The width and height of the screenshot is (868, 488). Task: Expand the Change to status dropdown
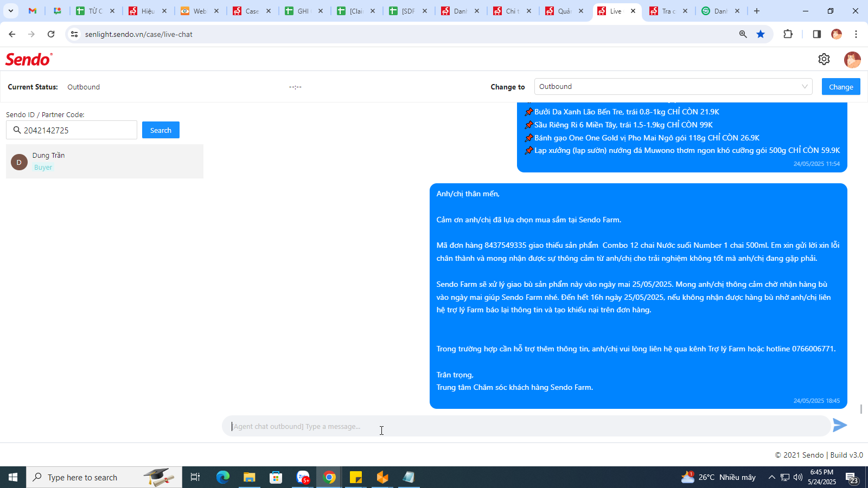[x=673, y=87]
